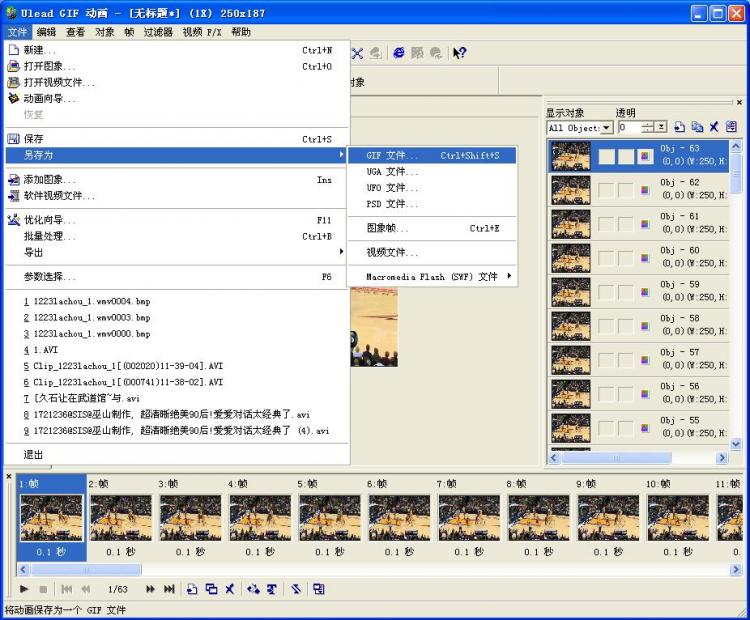Click the add frame icon in frame toolbar
This screenshot has width=750, height=620.
(192, 589)
